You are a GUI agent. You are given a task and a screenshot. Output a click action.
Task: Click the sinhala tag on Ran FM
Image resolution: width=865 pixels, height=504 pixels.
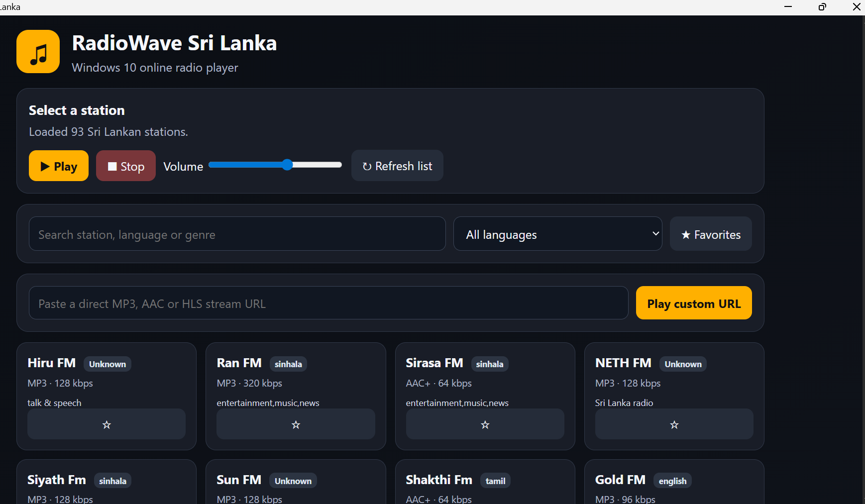pyautogui.click(x=288, y=364)
